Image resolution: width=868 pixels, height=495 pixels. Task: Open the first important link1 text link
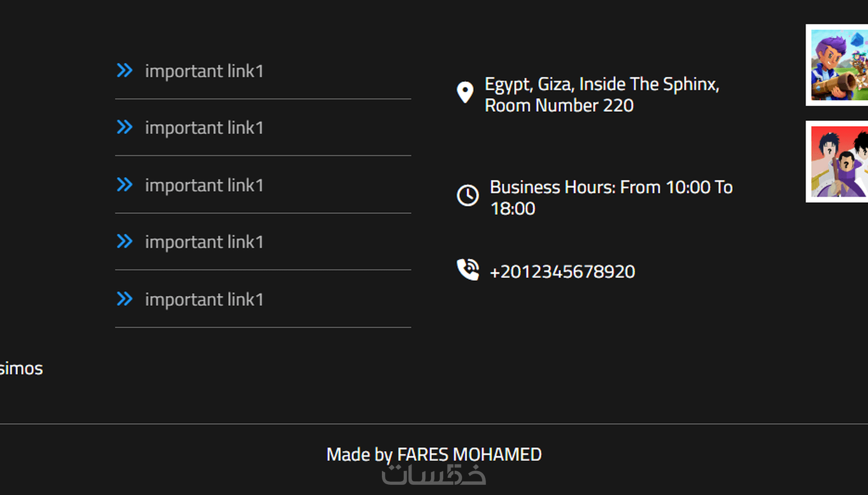pyautogui.click(x=204, y=71)
